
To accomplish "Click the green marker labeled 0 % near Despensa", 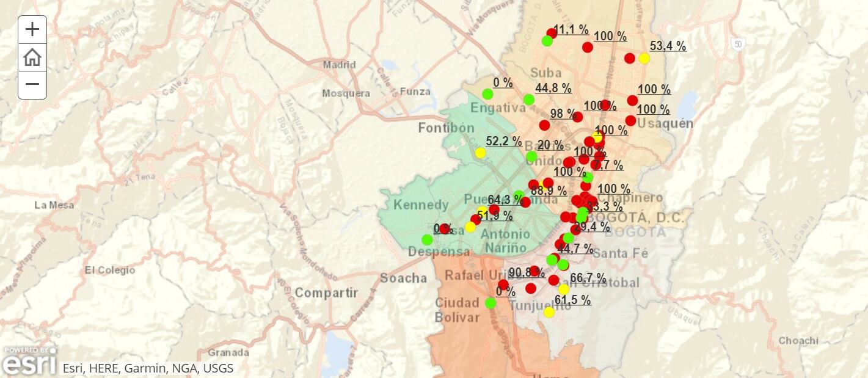I will coord(426,239).
